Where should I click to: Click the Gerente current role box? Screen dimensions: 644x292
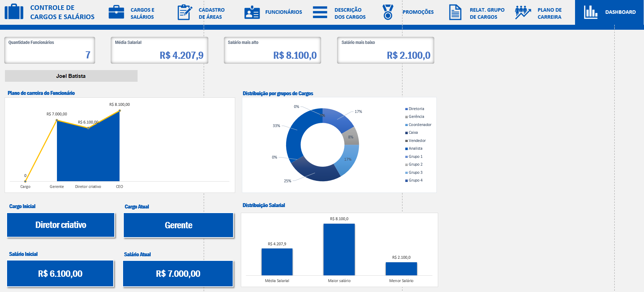(178, 225)
